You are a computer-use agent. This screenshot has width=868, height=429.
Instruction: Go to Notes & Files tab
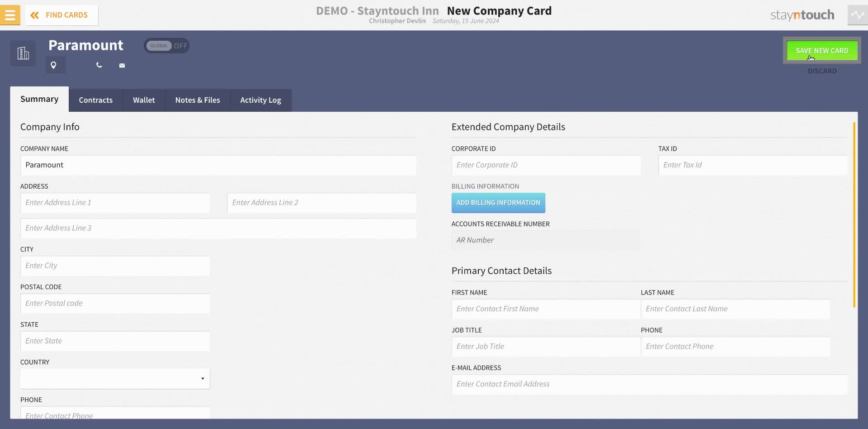(x=198, y=100)
